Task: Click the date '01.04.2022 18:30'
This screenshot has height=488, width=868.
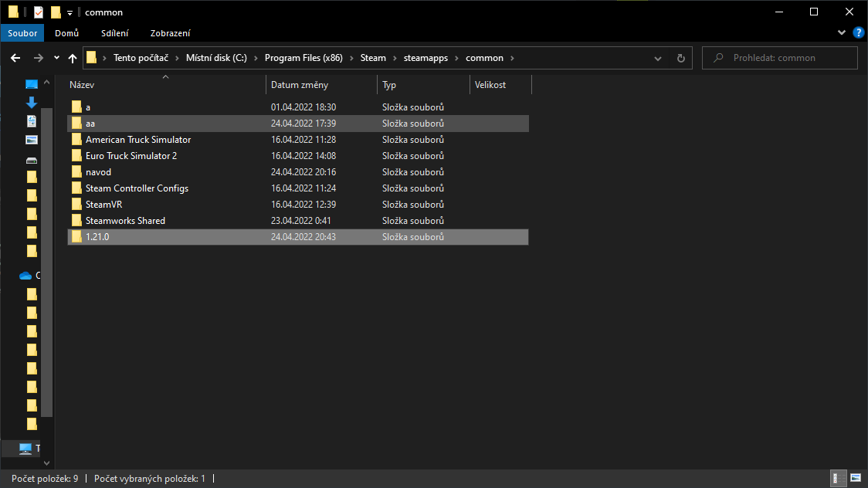Action: click(303, 107)
